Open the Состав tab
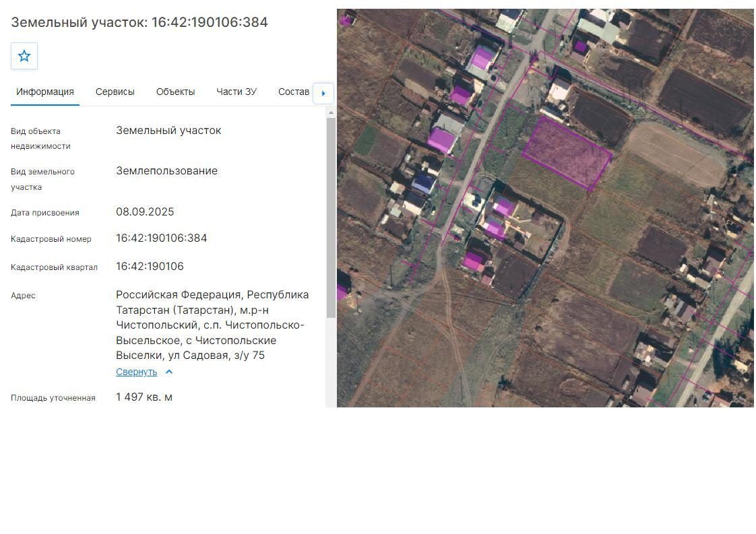Image resolution: width=756 pixels, height=534 pixels. point(294,92)
